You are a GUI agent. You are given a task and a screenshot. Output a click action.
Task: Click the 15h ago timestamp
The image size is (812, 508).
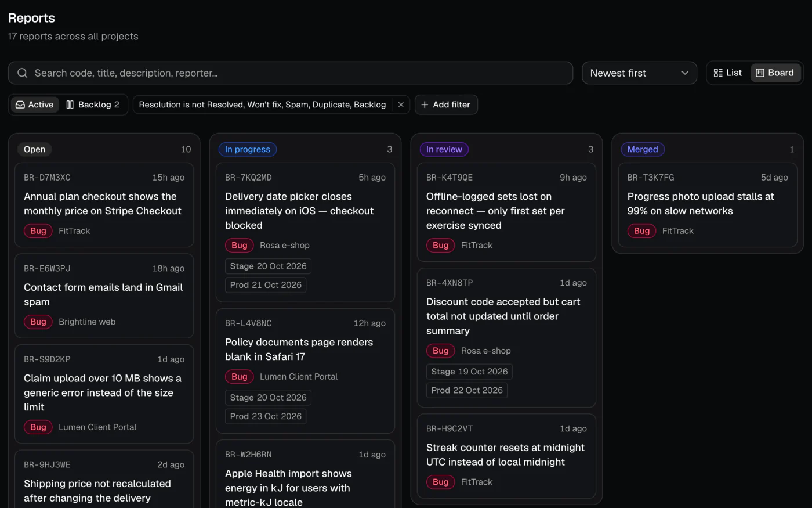click(x=168, y=178)
